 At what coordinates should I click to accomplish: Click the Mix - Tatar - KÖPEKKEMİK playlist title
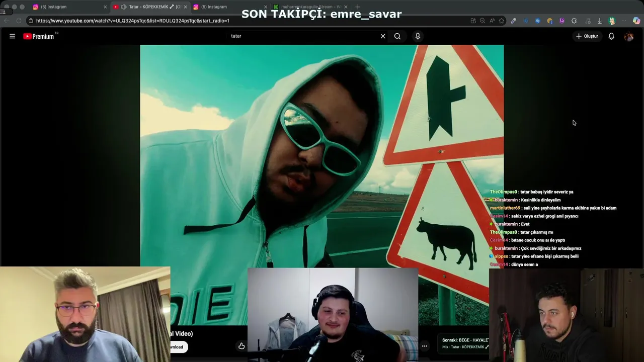pyautogui.click(x=465, y=347)
